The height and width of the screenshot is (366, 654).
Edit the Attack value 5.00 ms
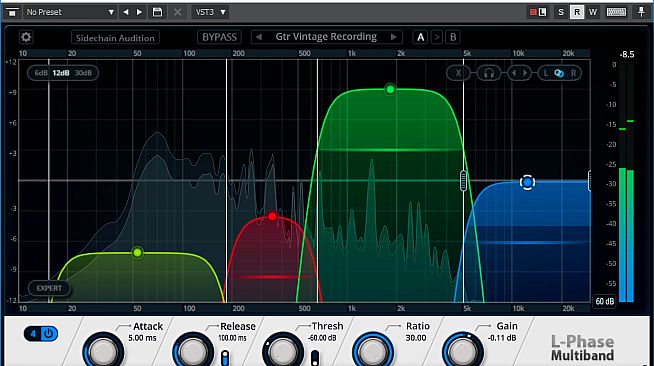coord(142,338)
